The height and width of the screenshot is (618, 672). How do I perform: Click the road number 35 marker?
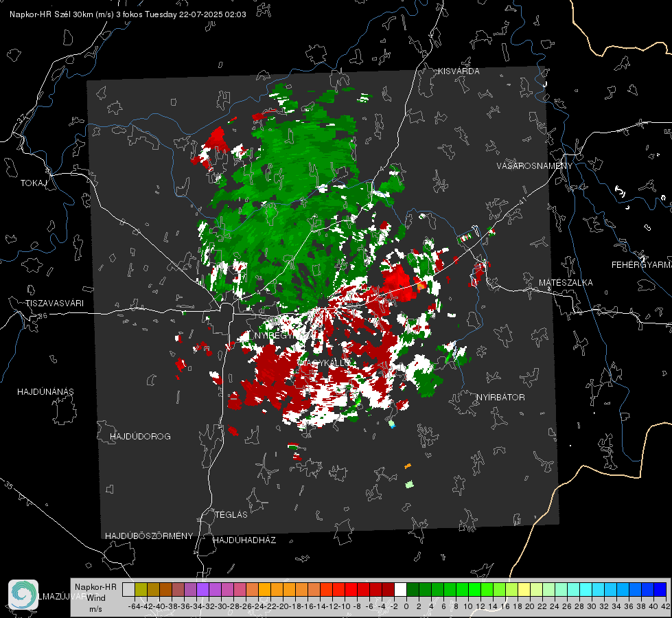point(8,486)
